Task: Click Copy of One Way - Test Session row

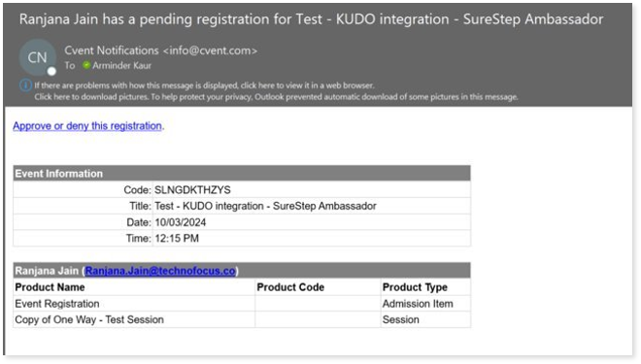Action: pos(242,319)
